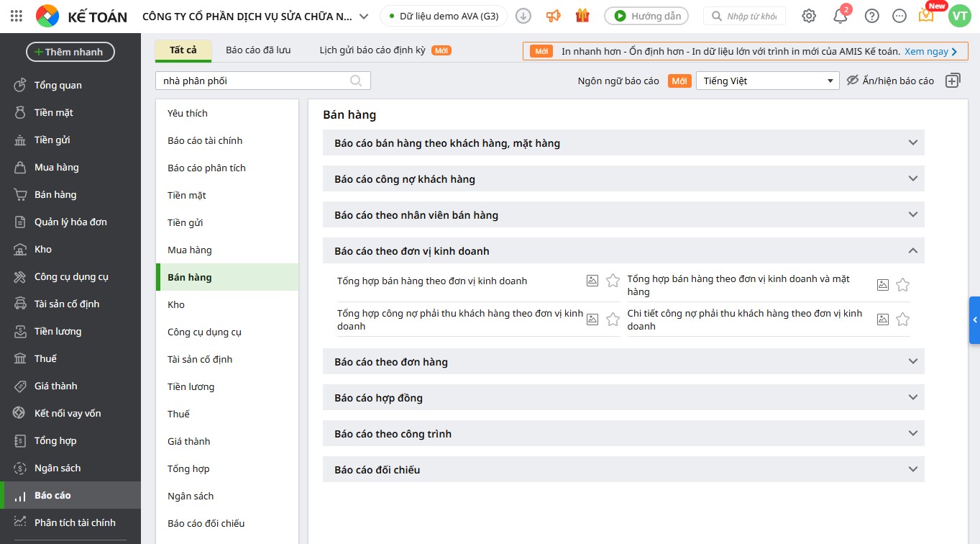This screenshot has height=544, width=980.
Task: Select Báo cáo phân tích category
Action: click(227, 168)
